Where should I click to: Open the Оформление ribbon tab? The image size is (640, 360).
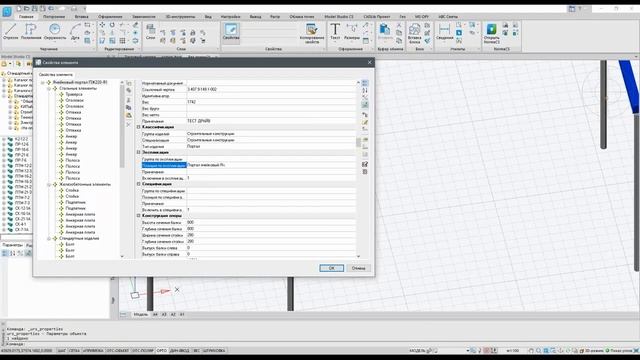click(110, 17)
